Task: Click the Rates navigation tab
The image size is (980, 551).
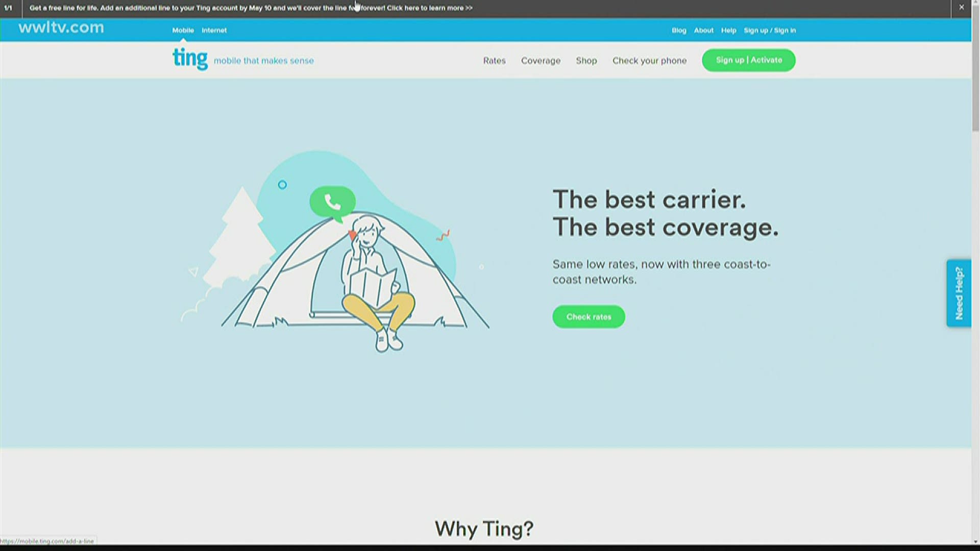Action: pyautogui.click(x=494, y=60)
